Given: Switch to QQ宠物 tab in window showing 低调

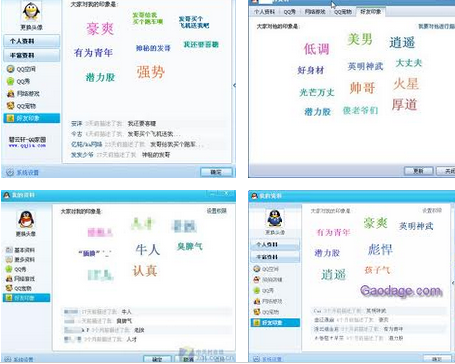Looking at the screenshot, I should [x=342, y=12].
